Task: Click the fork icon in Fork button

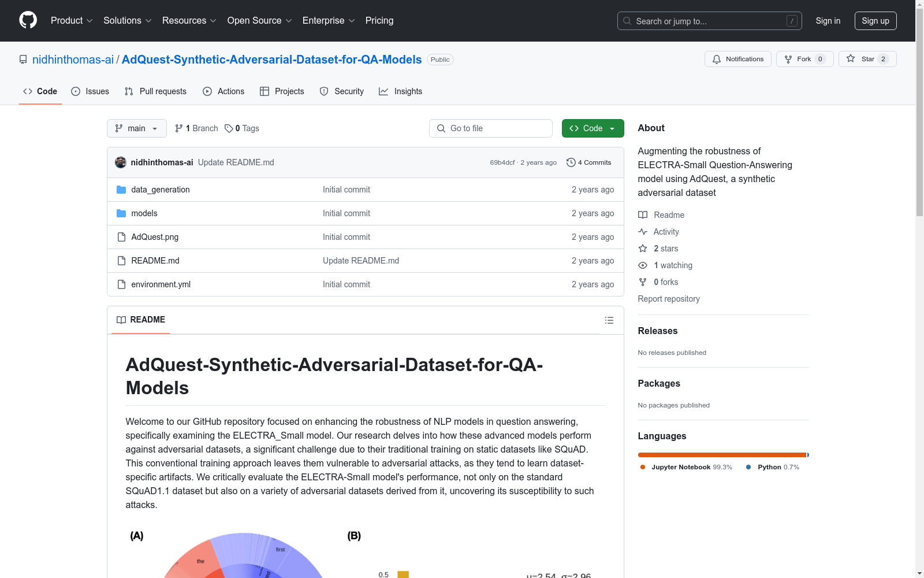Action: tap(788, 59)
